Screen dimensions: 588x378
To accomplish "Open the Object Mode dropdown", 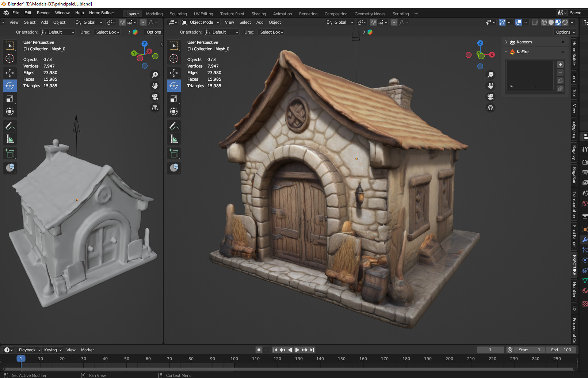I will click(201, 22).
